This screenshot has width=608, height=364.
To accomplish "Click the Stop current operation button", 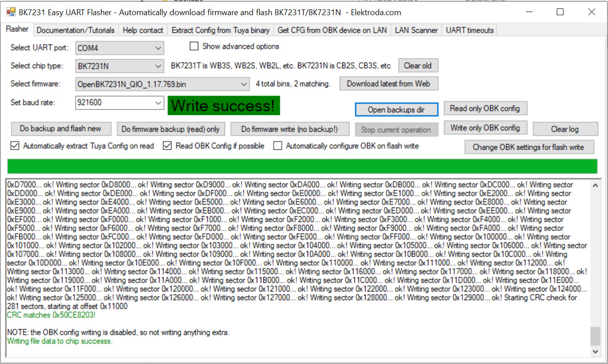I will pyautogui.click(x=396, y=130).
